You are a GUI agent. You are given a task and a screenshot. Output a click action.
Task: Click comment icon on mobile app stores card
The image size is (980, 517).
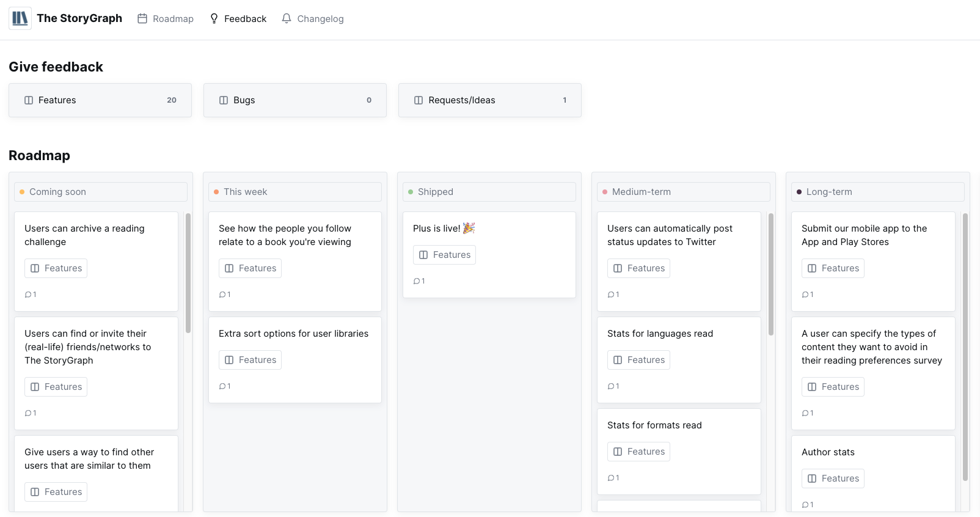(x=805, y=295)
